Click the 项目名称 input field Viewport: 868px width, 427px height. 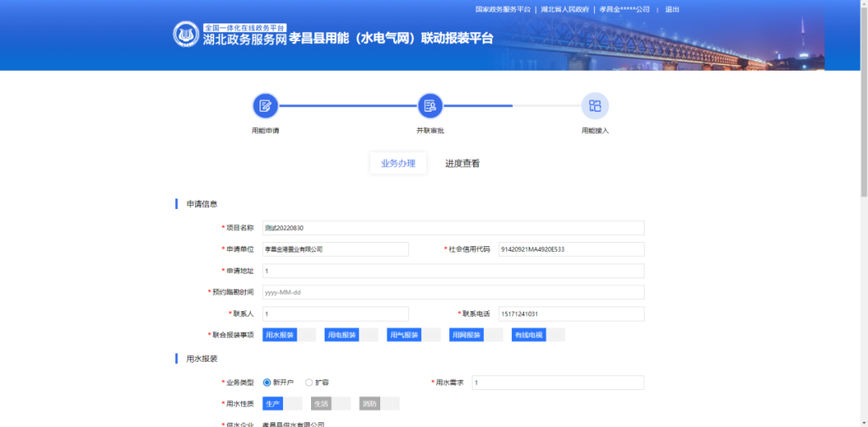pos(453,228)
